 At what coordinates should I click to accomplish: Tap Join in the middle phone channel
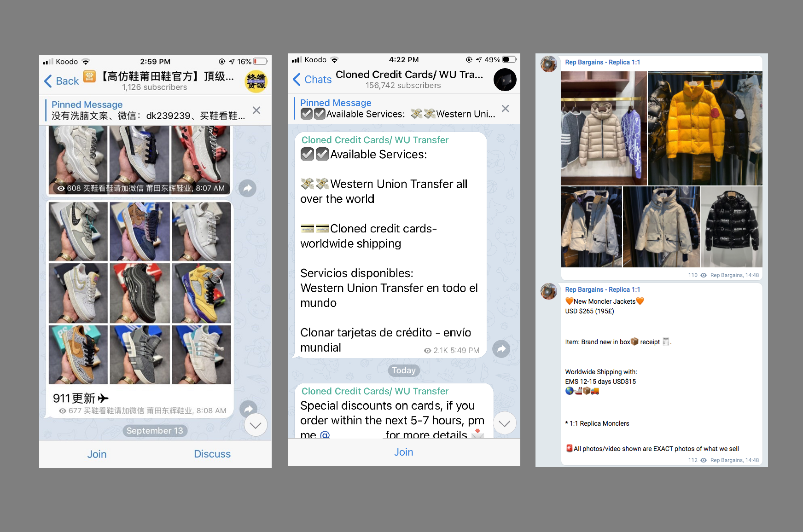403,452
